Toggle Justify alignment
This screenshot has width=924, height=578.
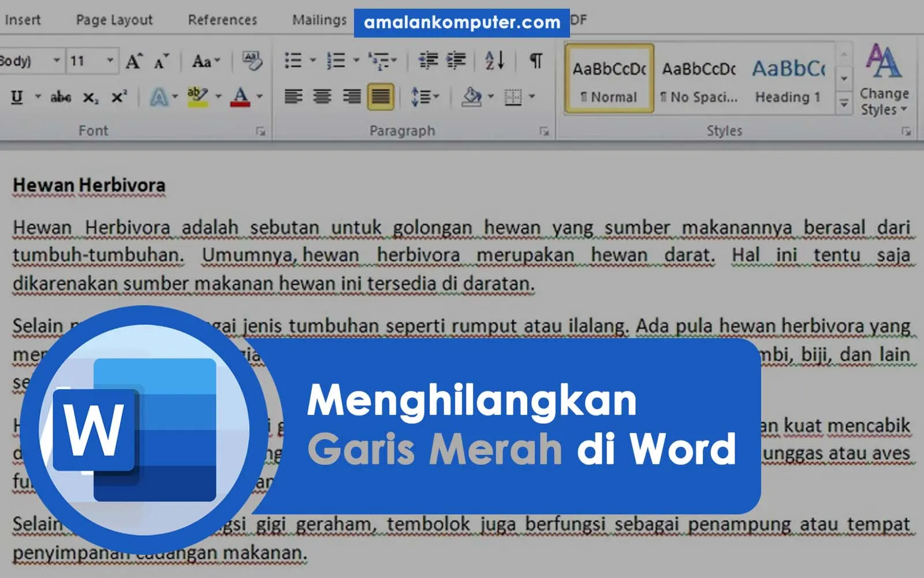point(381,97)
